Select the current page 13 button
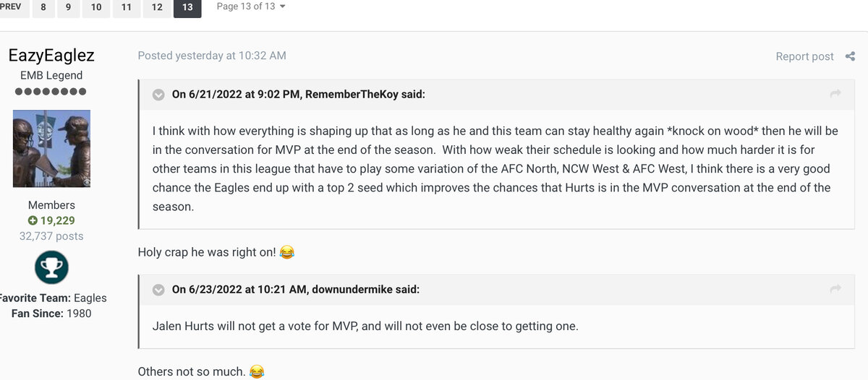Image resolution: width=868 pixels, height=380 pixels. [x=187, y=7]
